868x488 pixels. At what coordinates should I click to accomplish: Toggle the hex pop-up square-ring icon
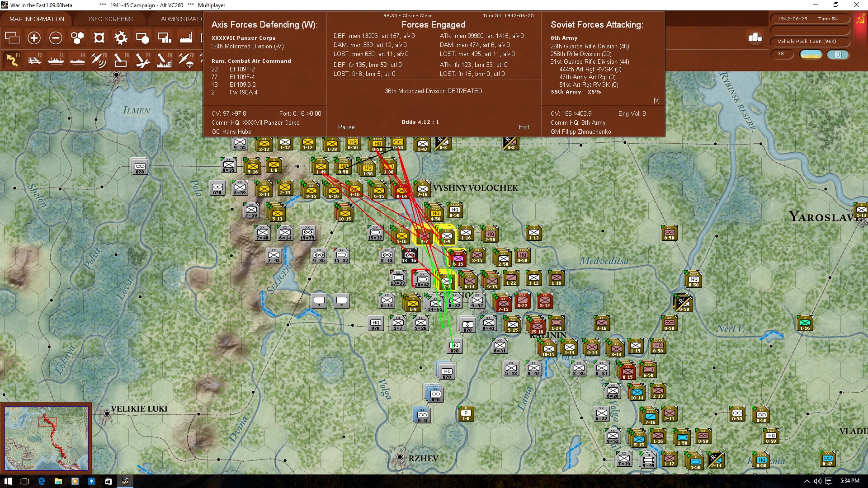(x=99, y=38)
